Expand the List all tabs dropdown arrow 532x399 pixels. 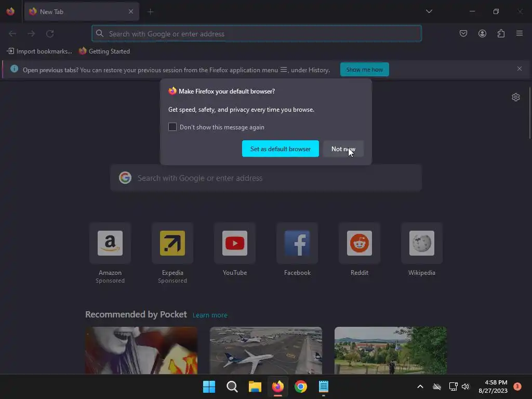point(429,11)
